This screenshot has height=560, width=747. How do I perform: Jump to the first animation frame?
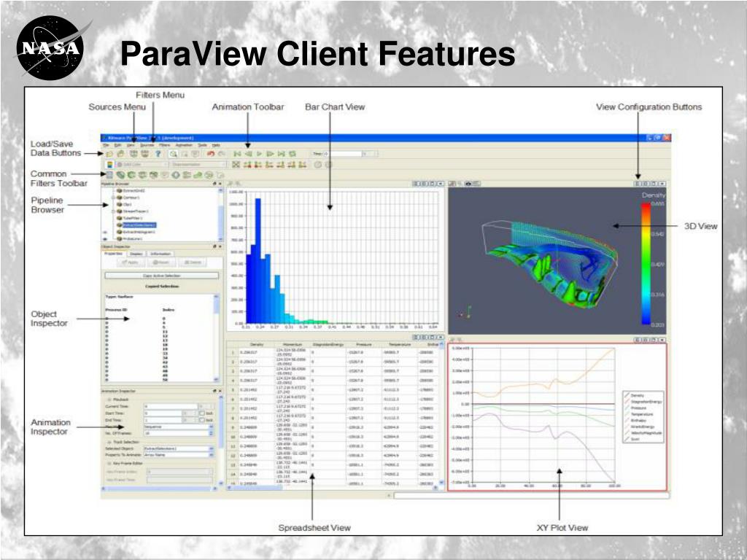[237, 154]
